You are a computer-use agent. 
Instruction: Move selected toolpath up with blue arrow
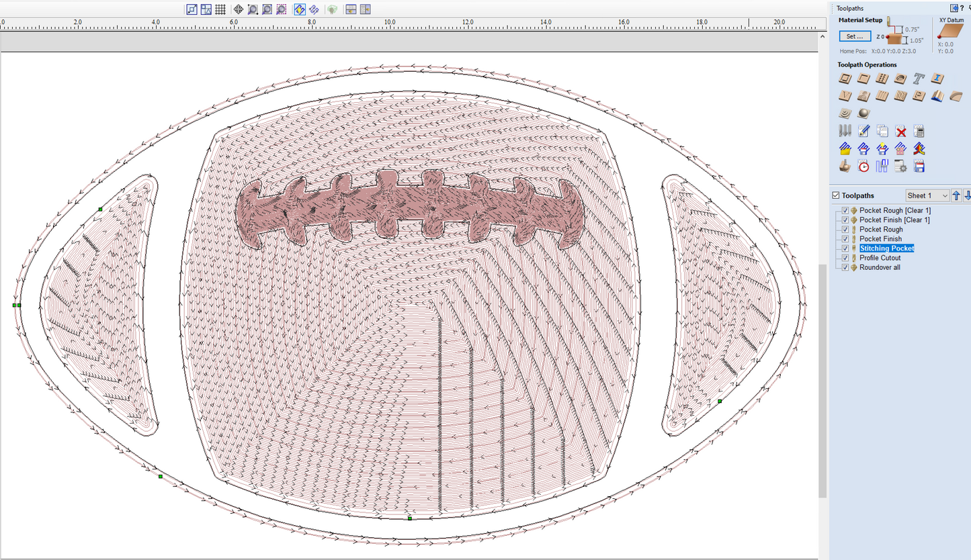956,195
